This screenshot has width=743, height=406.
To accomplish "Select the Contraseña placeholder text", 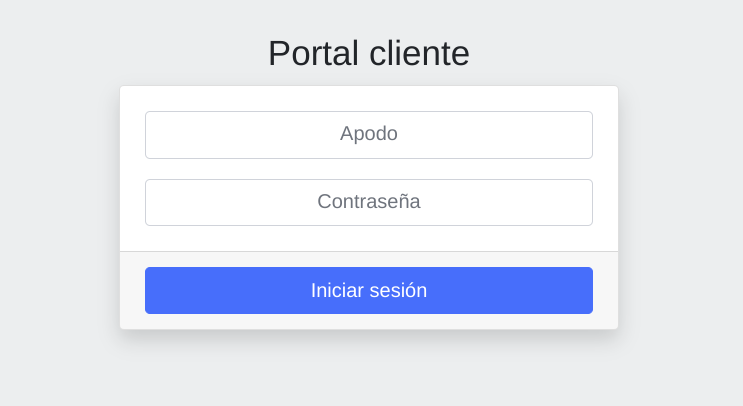I will 368,202.
